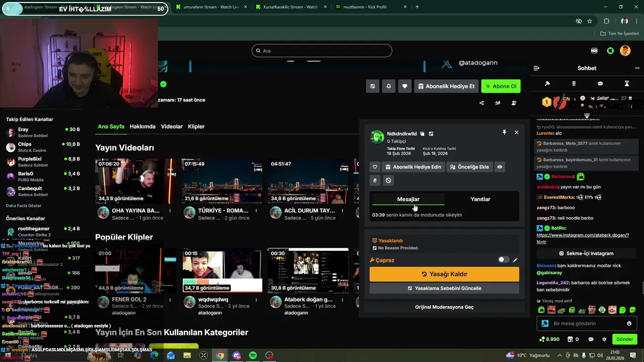Screen dimensions: 644x362
Task: Open channel feed icon left of bell
Action: 372,86
